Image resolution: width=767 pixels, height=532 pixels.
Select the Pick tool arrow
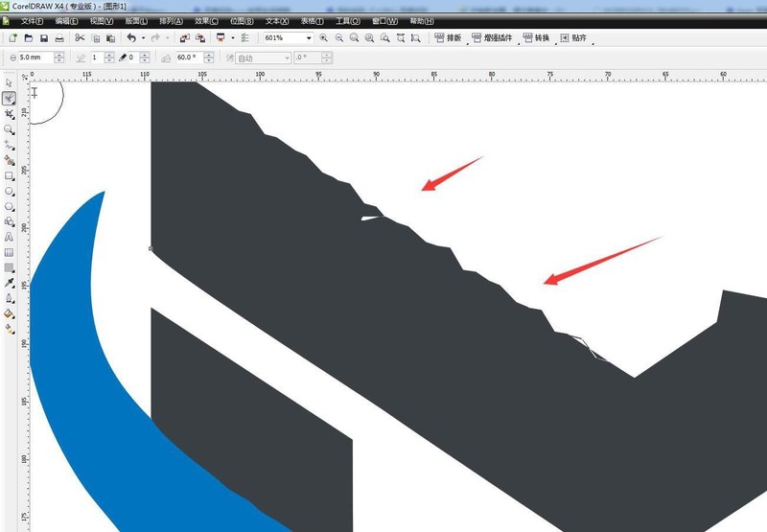[x=9, y=82]
